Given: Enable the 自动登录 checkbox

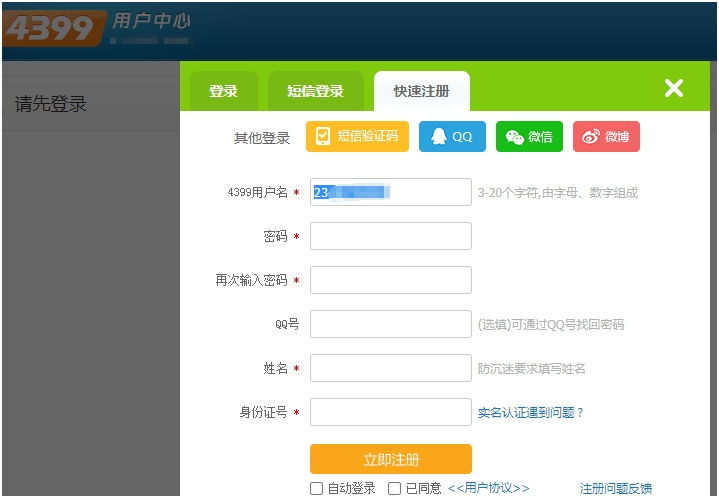Looking at the screenshot, I should (317, 489).
